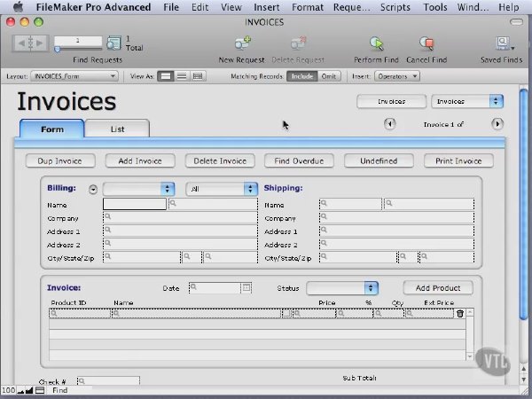The width and height of the screenshot is (532, 399).
Task: Toggle the status toolbar icon at bottom
Action: click(40, 390)
